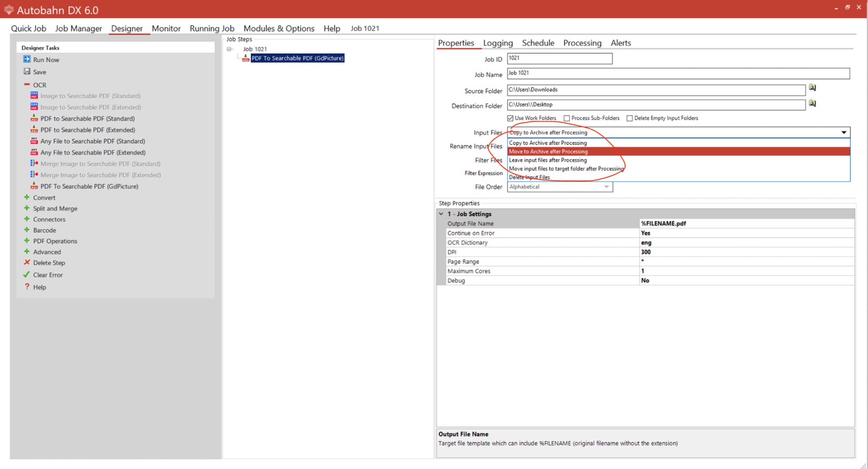The height and width of the screenshot is (469, 868).
Task: Open the File Order dropdown
Action: tap(607, 187)
